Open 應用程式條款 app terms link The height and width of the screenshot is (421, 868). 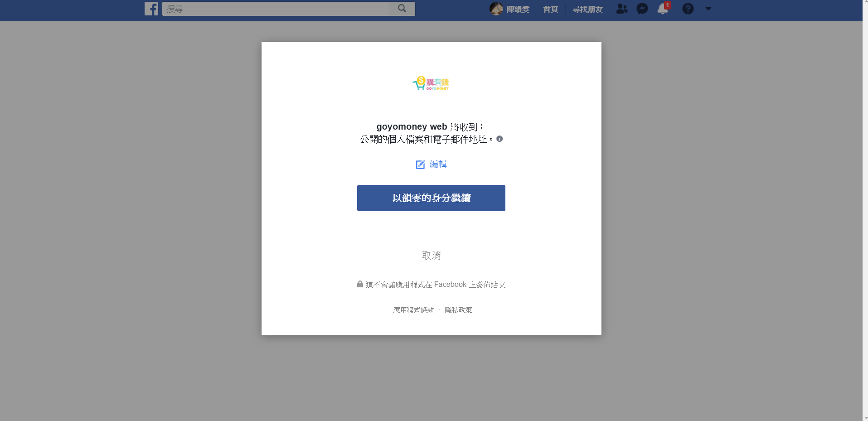point(413,310)
